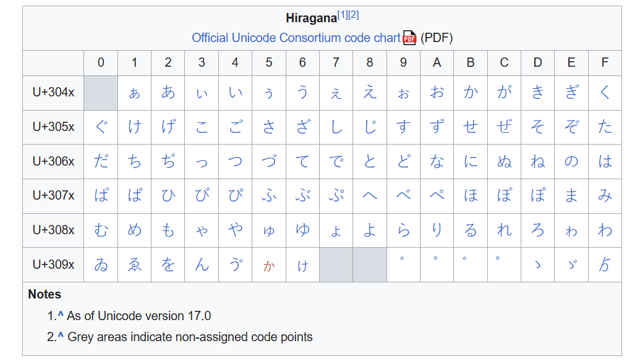Click the hiragana ま character link
This screenshot has height=364, width=632.
point(571,196)
